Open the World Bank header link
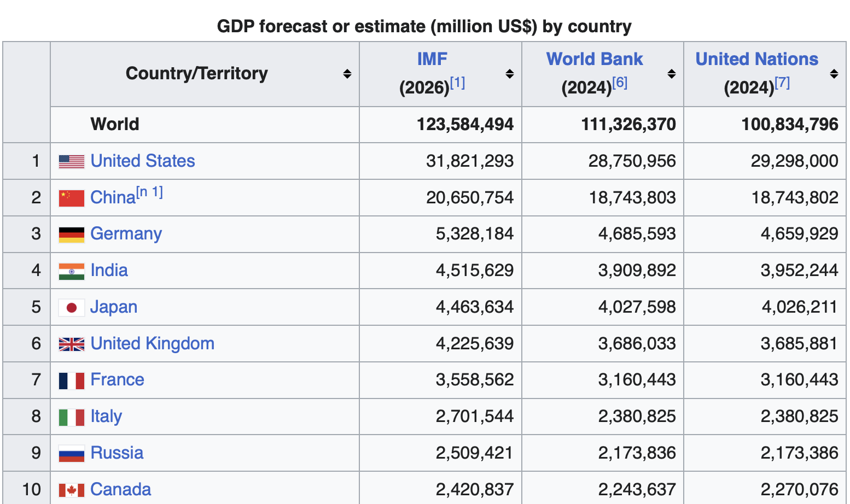The height and width of the screenshot is (504, 850). point(595,59)
